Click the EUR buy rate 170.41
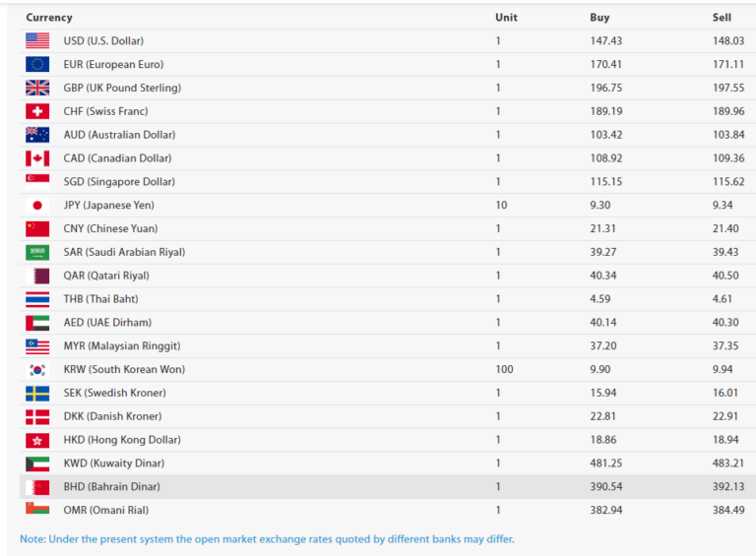Screen dimensions: 756x556 (x=605, y=64)
